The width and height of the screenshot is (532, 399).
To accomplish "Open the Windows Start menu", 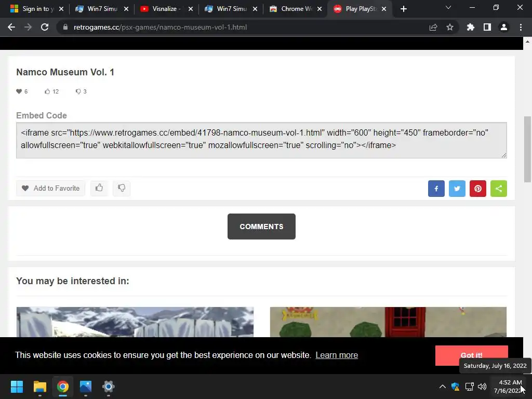I will (x=17, y=387).
